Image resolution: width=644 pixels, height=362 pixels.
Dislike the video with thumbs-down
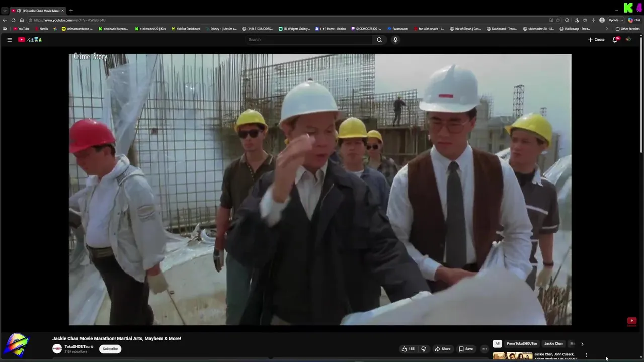pos(424,349)
